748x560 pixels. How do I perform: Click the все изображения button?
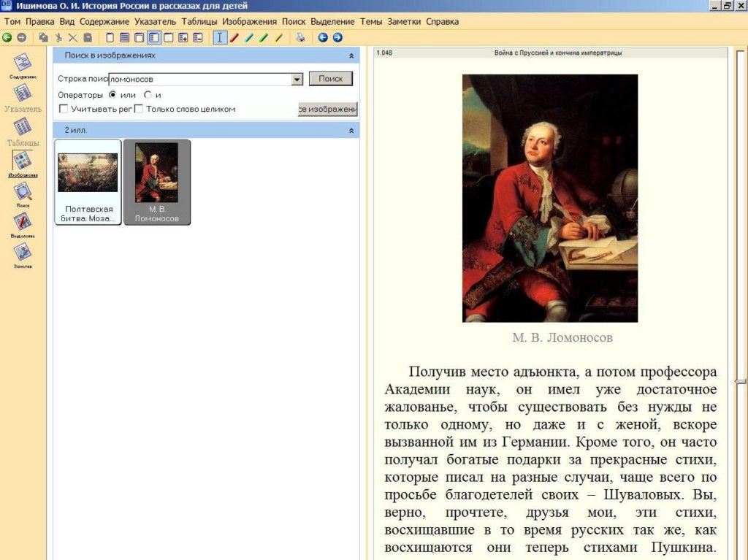328,110
